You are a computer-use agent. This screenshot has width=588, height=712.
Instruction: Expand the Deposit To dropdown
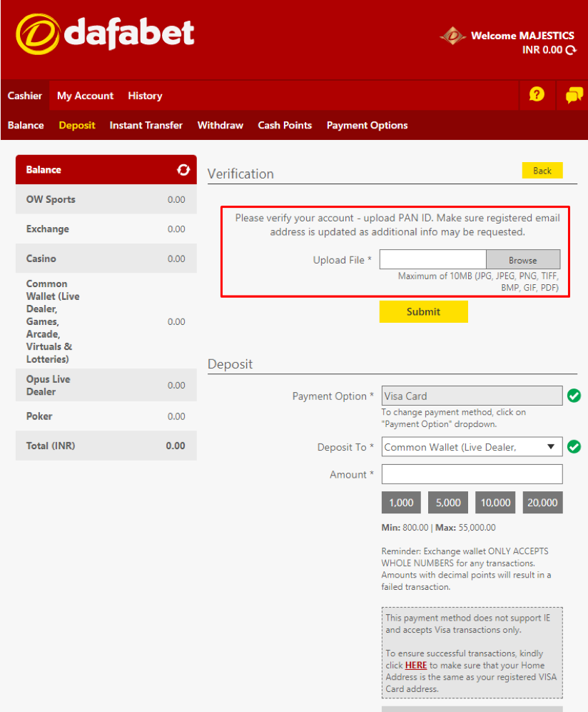point(472,447)
